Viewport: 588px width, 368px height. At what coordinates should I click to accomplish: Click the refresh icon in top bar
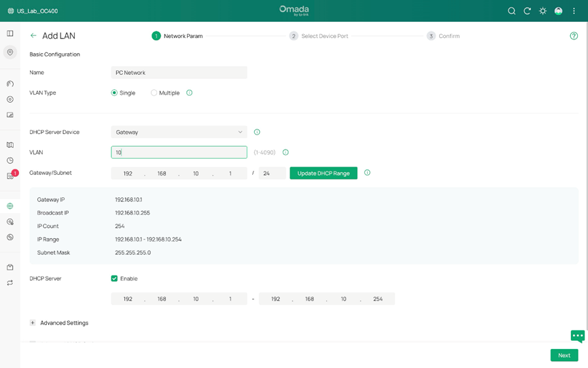527,11
